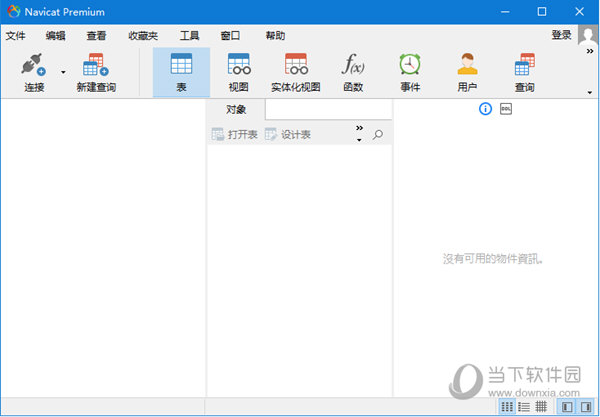Switch to list view
Image resolution: width=600 pixels, height=417 pixels.
point(524,406)
